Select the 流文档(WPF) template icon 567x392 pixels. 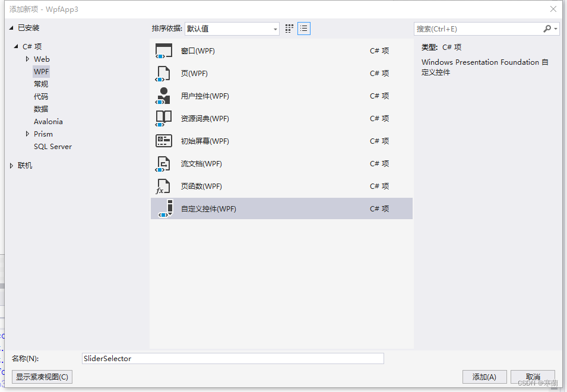pos(163,163)
